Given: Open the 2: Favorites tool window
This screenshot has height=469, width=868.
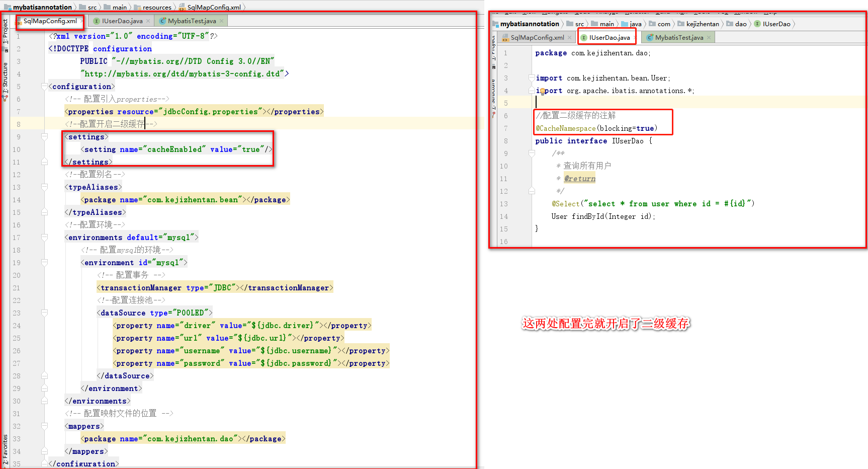Looking at the screenshot, I should pyautogui.click(x=6, y=449).
